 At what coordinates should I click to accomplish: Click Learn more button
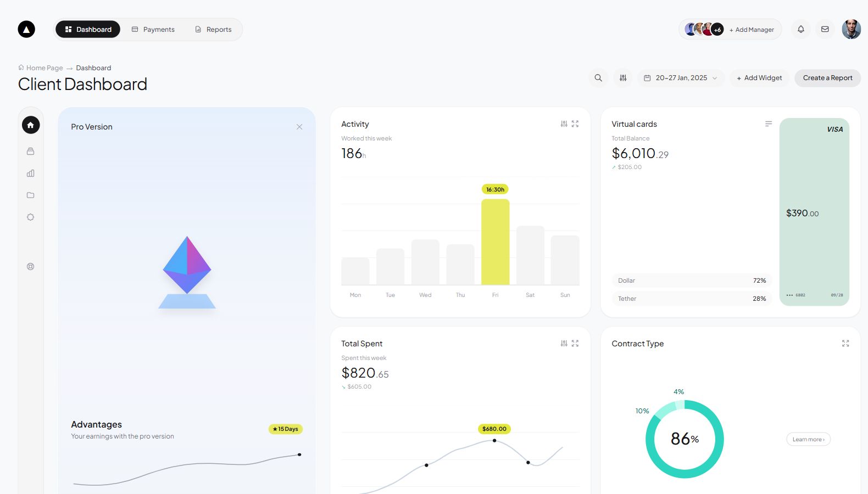(x=808, y=439)
